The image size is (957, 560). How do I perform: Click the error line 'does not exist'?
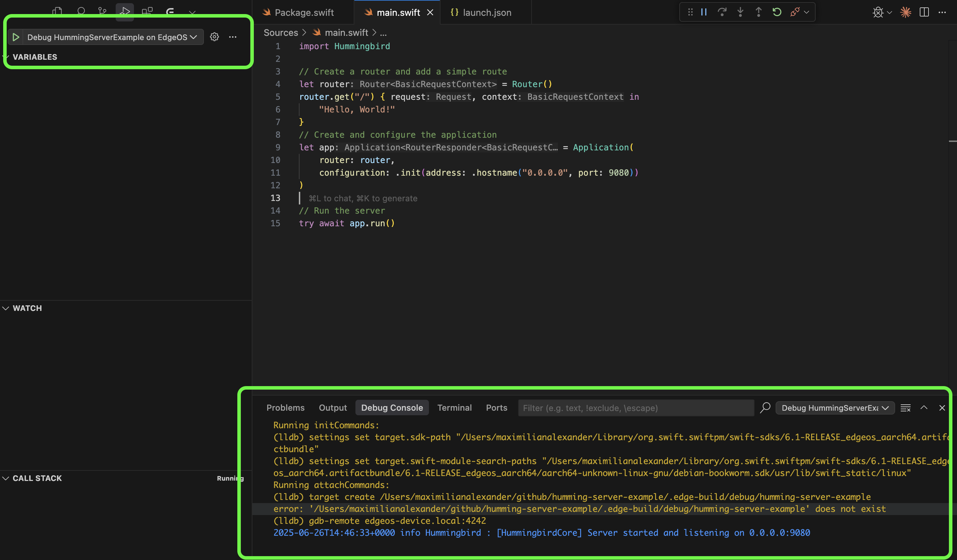(579, 509)
